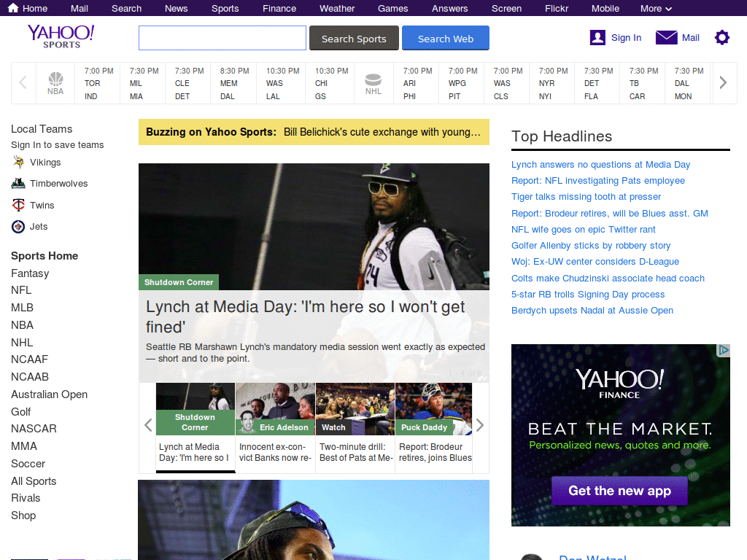
Task: Click the Search Web button
Action: click(446, 38)
